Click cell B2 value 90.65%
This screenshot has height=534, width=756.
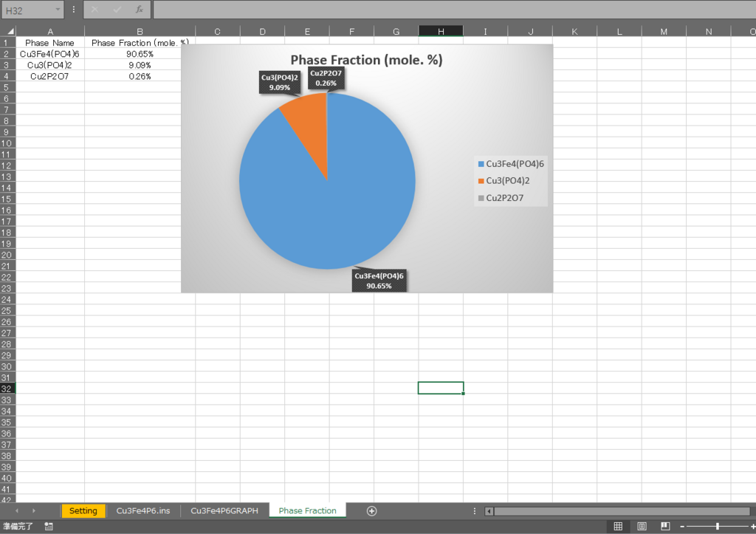click(x=140, y=53)
